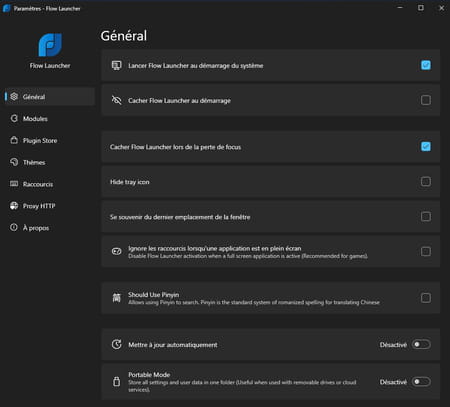
Task: Click the Flow Launcher title bar app icon
Action: [x=6, y=8]
